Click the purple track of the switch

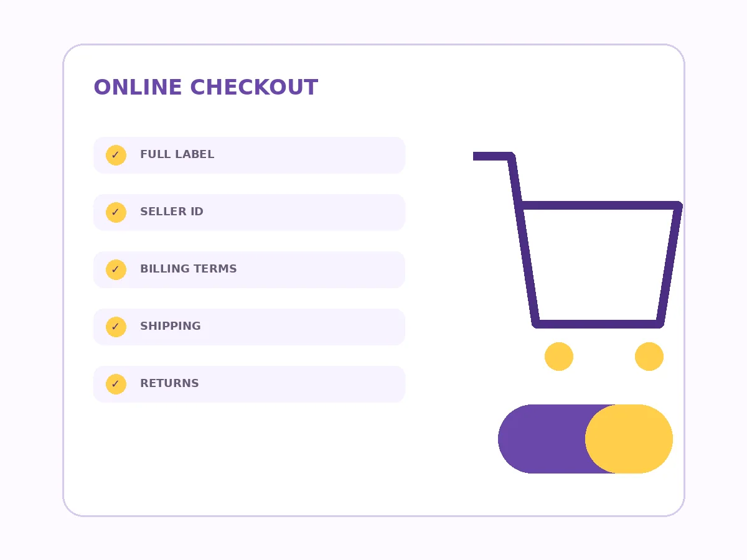[542, 439]
